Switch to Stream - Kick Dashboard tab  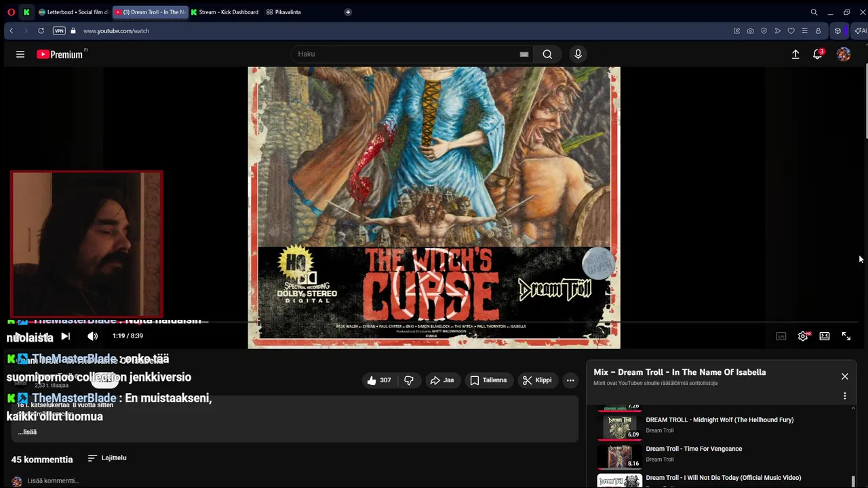point(225,12)
